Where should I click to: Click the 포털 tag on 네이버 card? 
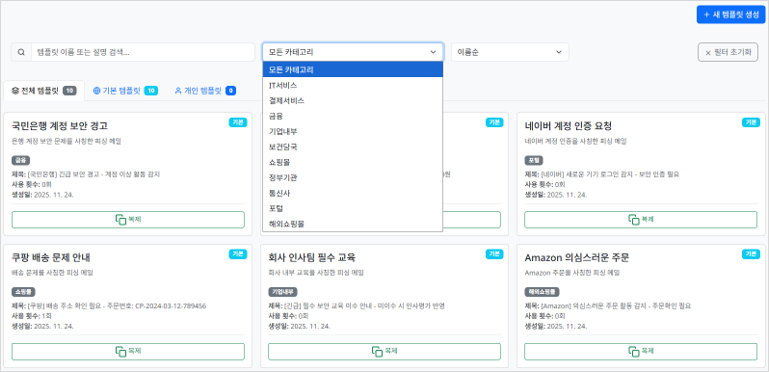[534, 160]
